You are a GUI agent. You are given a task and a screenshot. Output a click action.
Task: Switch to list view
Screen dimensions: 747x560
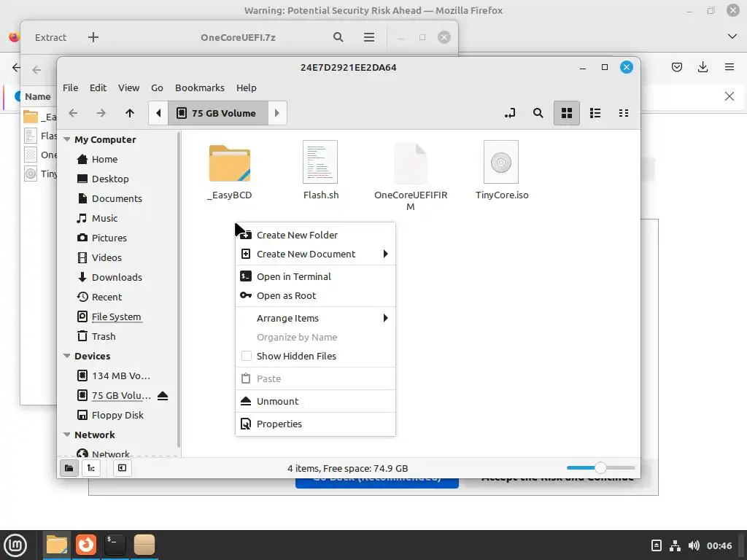point(595,113)
